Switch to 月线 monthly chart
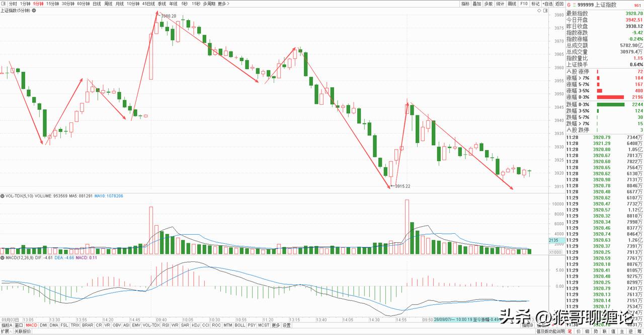Image resolution: width=644 pixels, height=335 pixels. click(x=120, y=4)
